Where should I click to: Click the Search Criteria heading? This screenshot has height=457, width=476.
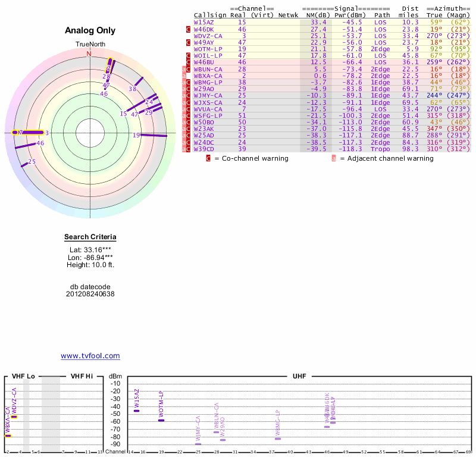pyautogui.click(x=90, y=237)
